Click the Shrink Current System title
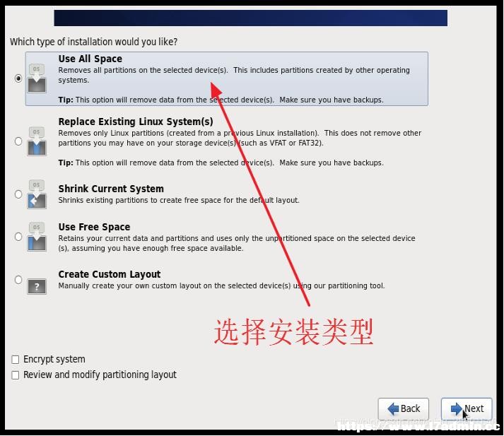Viewport: 504px width, 436px height. tap(111, 189)
